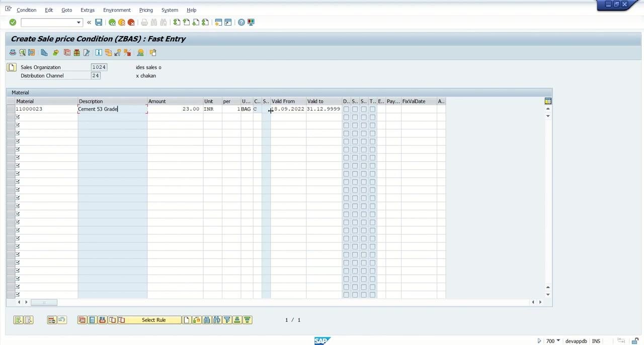Image resolution: width=644 pixels, height=345 pixels.
Task: Click the binoculars Find icon in bottom toolbar
Action: [x=207, y=320]
